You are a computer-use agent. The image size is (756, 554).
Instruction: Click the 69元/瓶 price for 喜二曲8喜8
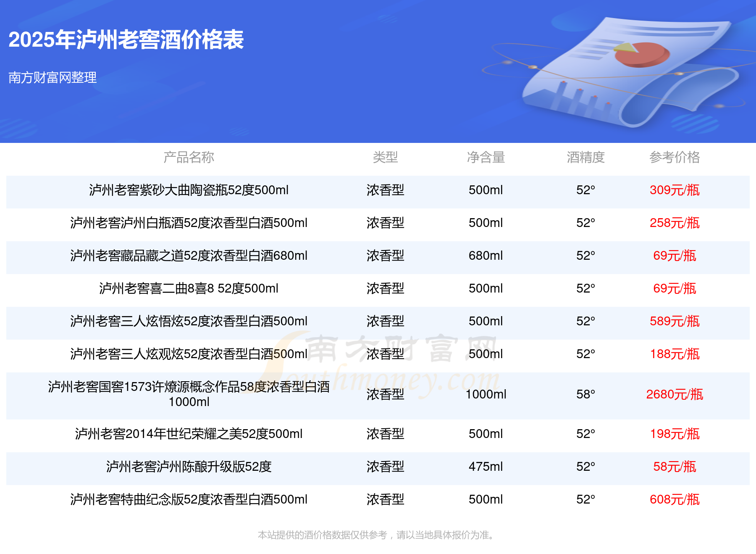pyautogui.click(x=675, y=288)
